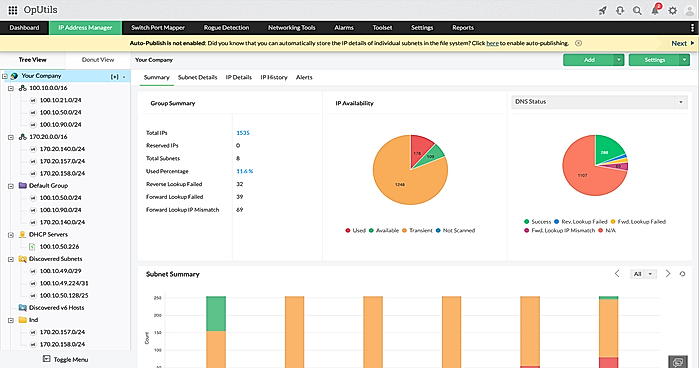Toggle the Used legend in IP Availability

click(x=355, y=231)
